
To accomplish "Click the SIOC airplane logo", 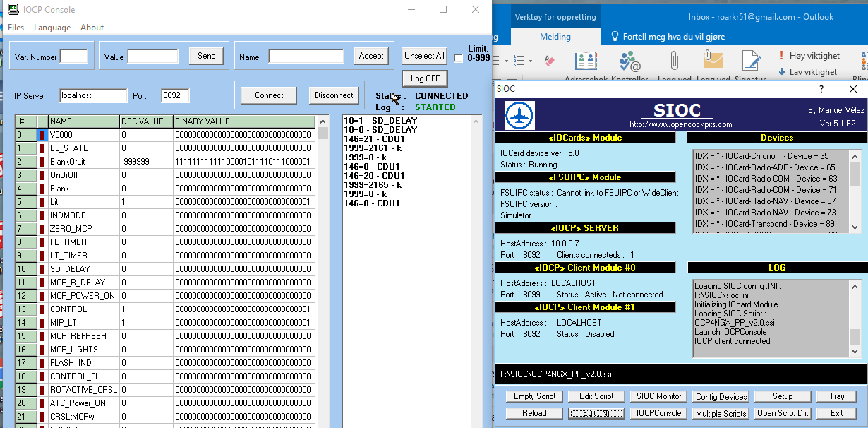I will [x=519, y=115].
